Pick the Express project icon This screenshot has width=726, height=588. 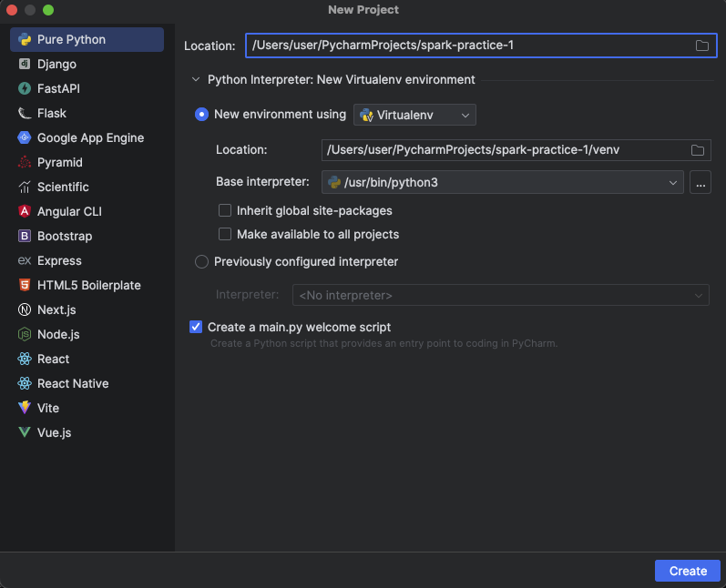[24, 260]
